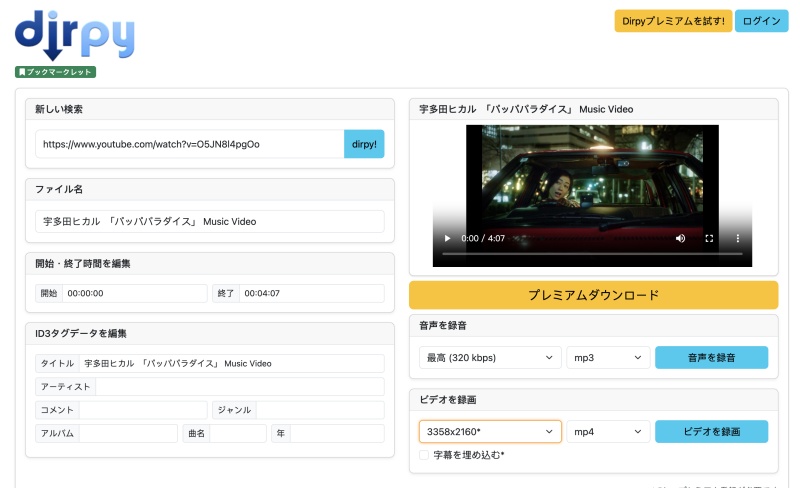Viewport: 800px width, 488px height.
Task: Open the ブックマークレット bookmarklet badge
Action: click(55, 72)
